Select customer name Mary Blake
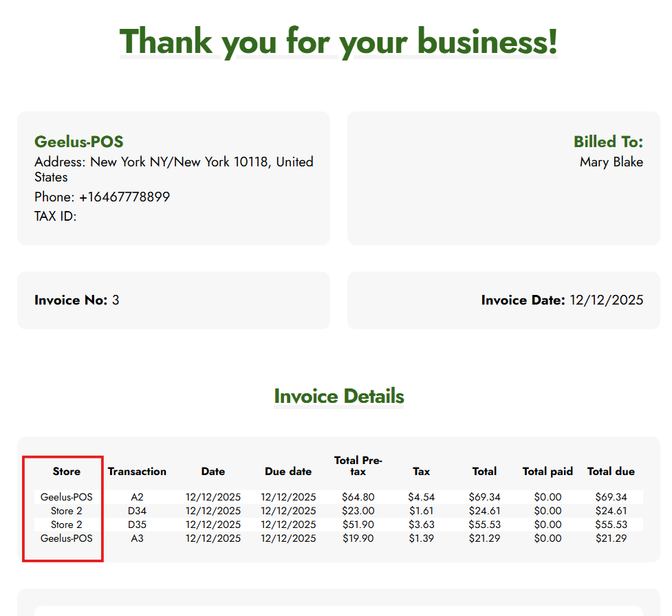Screen dimensions: 672x616 (x=611, y=162)
